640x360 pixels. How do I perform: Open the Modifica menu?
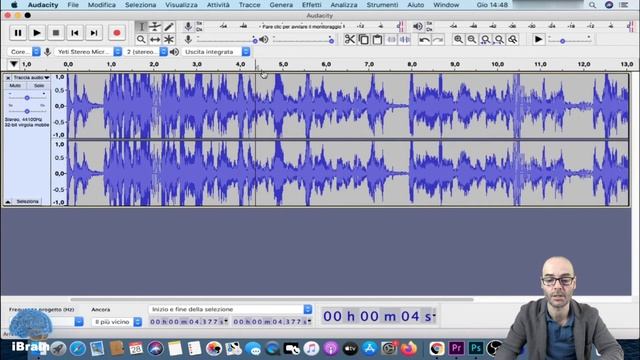pos(102,5)
